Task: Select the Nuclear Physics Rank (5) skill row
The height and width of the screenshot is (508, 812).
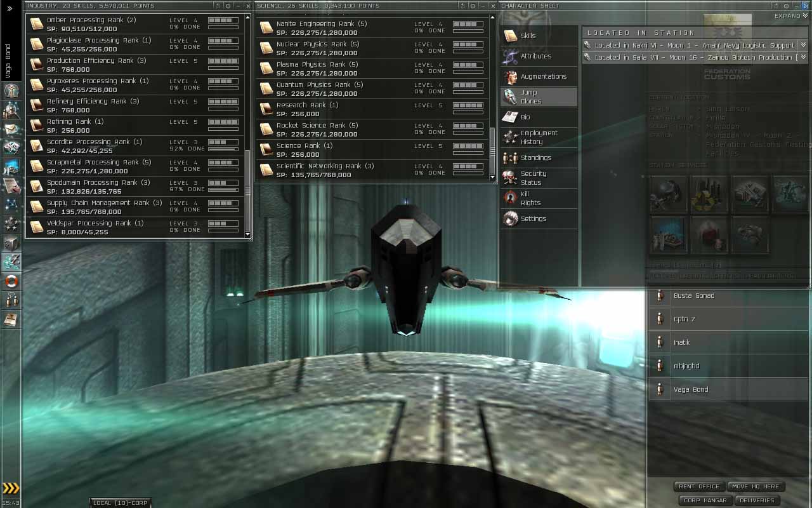Action: [x=372, y=48]
